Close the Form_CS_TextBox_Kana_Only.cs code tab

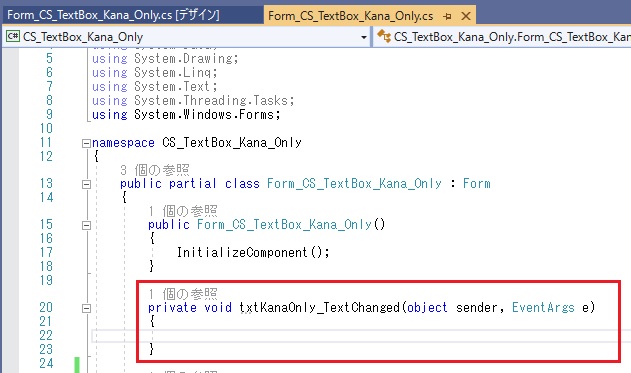tap(466, 16)
